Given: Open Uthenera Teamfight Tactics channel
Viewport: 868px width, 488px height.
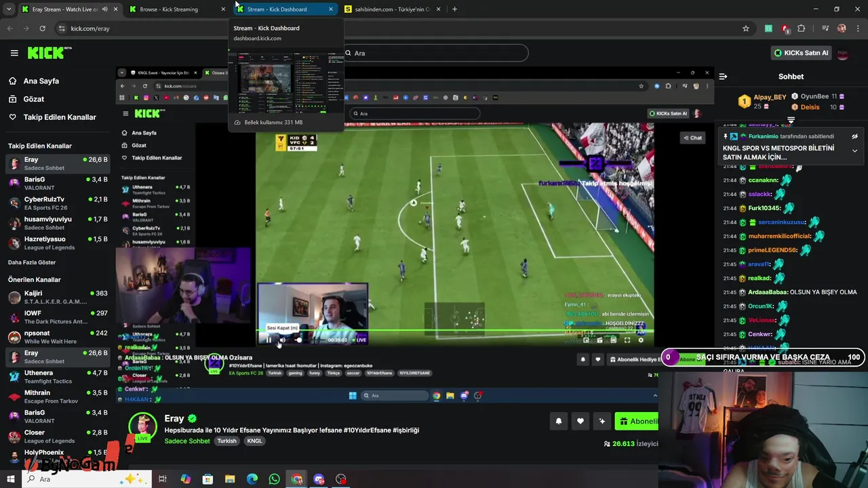Looking at the screenshot, I should (x=57, y=377).
